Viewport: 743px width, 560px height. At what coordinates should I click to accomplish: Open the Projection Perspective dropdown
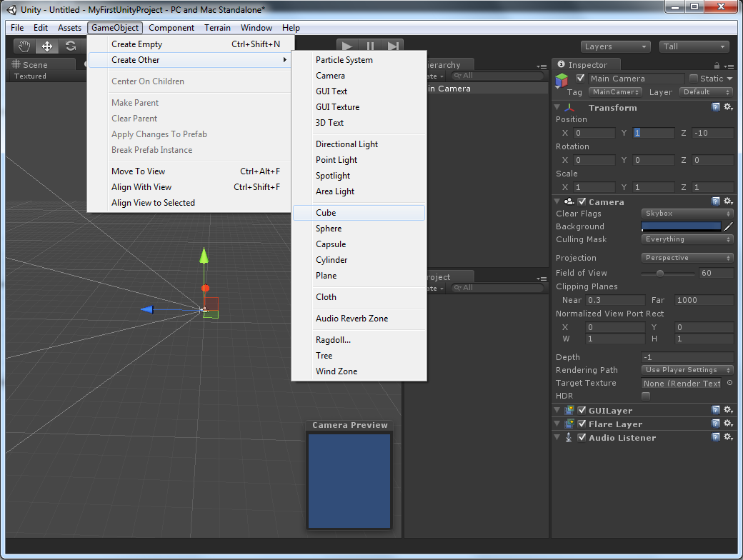pos(687,258)
